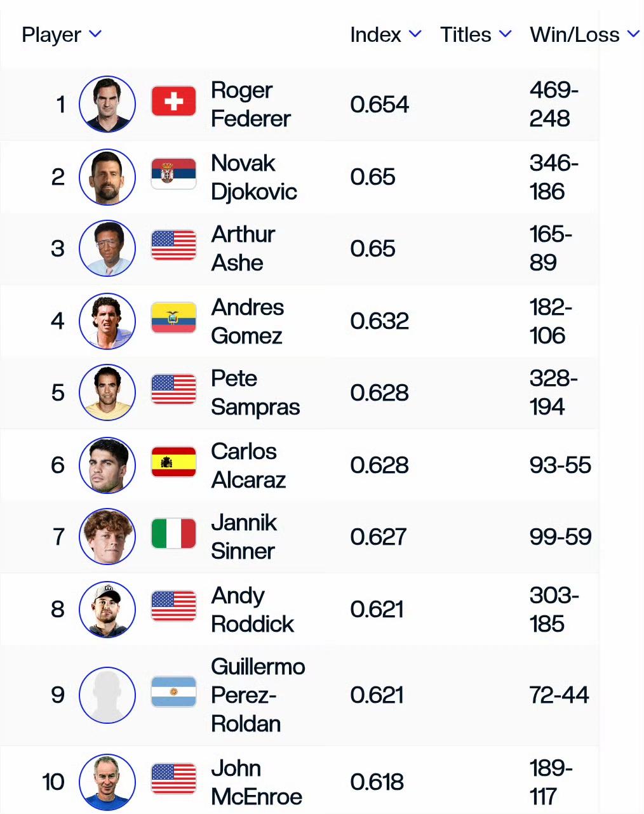Click the US flag beside Arthur Ashe

(x=173, y=246)
